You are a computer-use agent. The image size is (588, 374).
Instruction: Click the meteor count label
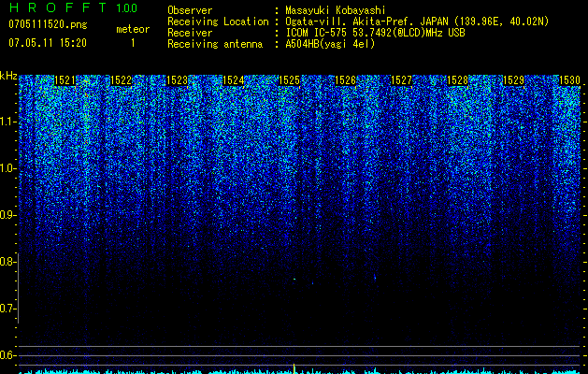pos(133,29)
